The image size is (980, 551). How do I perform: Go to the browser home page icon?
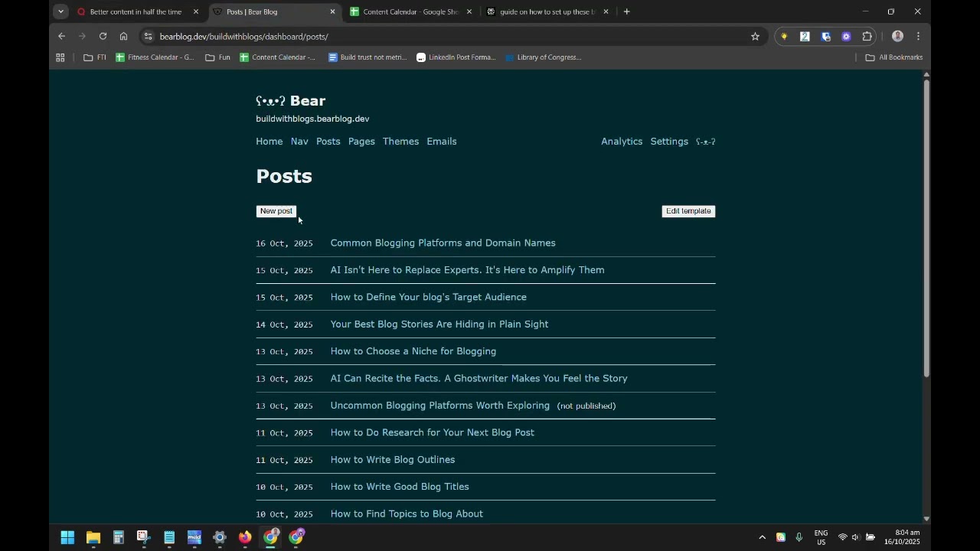tap(123, 36)
